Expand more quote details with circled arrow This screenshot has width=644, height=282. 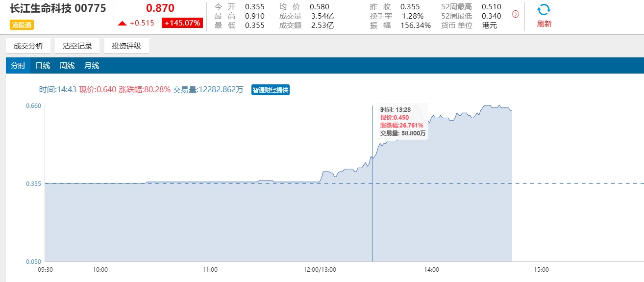pyautogui.click(x=515, y=14)
